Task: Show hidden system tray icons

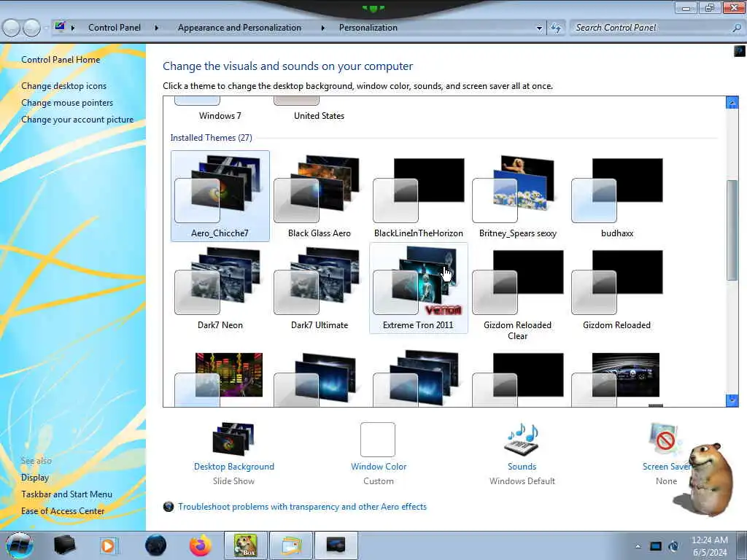Action: 638,546
